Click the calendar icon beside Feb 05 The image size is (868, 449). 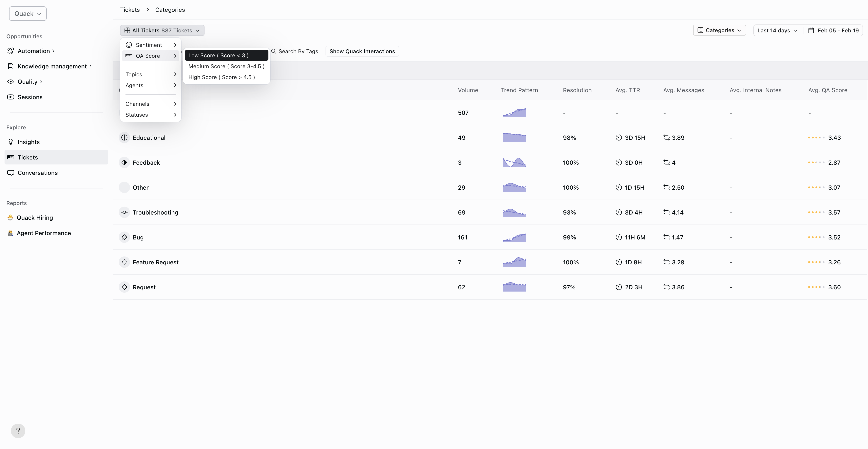(811, 30)
